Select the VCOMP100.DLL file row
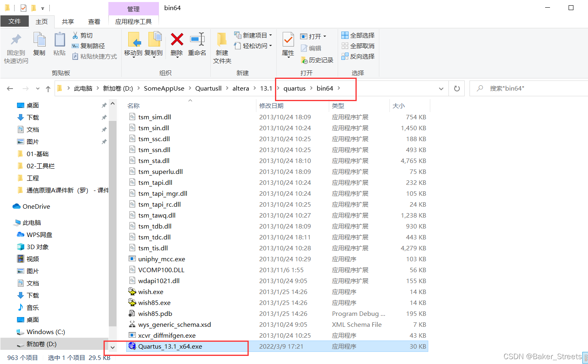Viewport: 588px width, 364px height. point(277,270)
